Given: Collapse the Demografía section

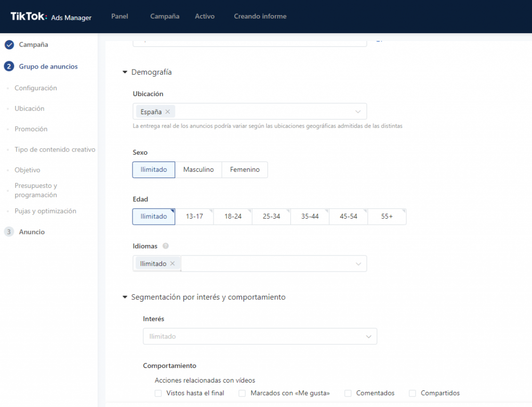Looking at the screenshot, I should click(125, 72).
